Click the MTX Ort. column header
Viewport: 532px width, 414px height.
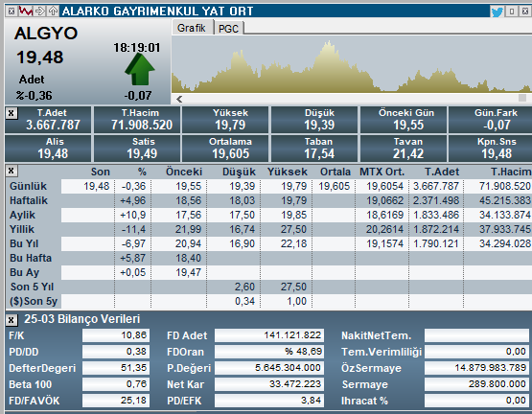(382, 172)
